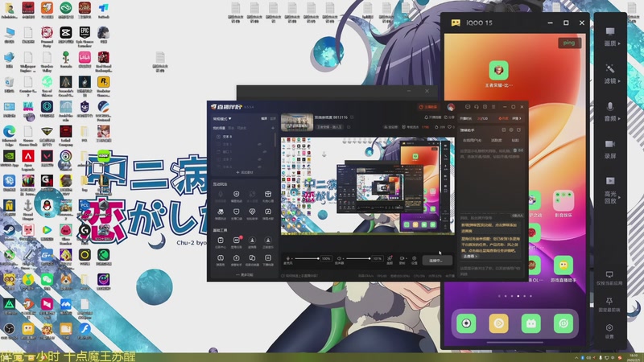The width and height of the screenshot is (644, 362).
Task: Toggle 仅投当前应用 in the iQOO 15 sidebar
Action: point(609,278)
